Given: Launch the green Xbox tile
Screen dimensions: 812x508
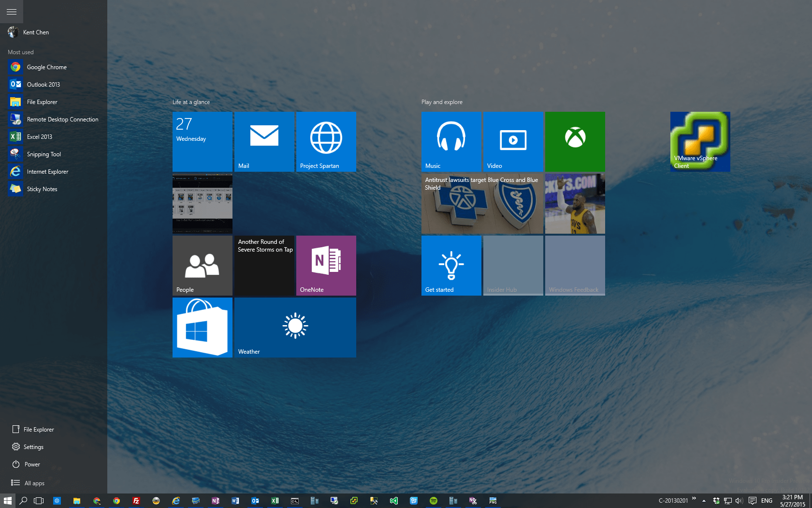Looking at the screenshot, I should (575, 142).
